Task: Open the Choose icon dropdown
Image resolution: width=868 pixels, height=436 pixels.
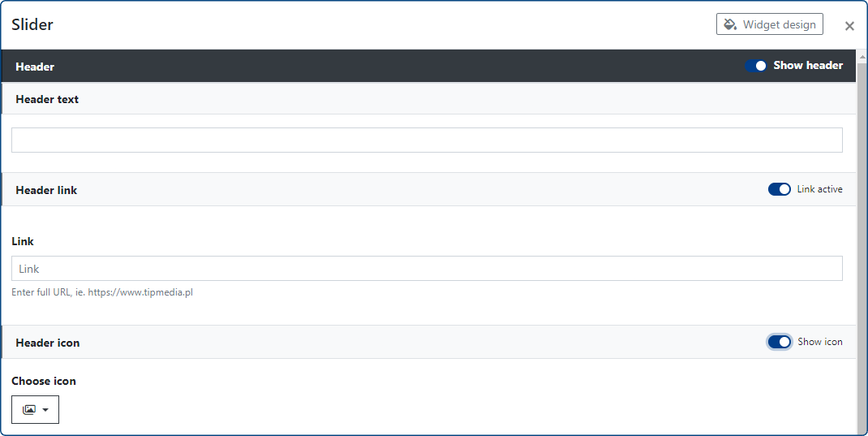Action: [x=35, y=410]
